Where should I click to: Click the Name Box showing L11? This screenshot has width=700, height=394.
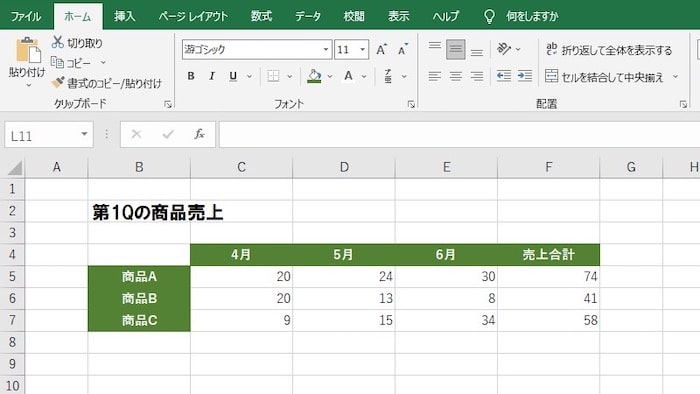tap(42, 134)
